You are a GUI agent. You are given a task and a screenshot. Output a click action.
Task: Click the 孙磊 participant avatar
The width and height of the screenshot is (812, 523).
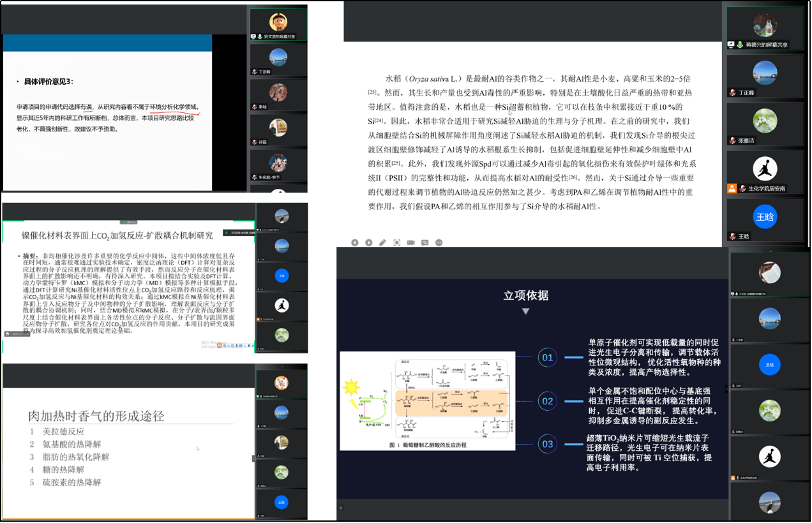(278, 128)
